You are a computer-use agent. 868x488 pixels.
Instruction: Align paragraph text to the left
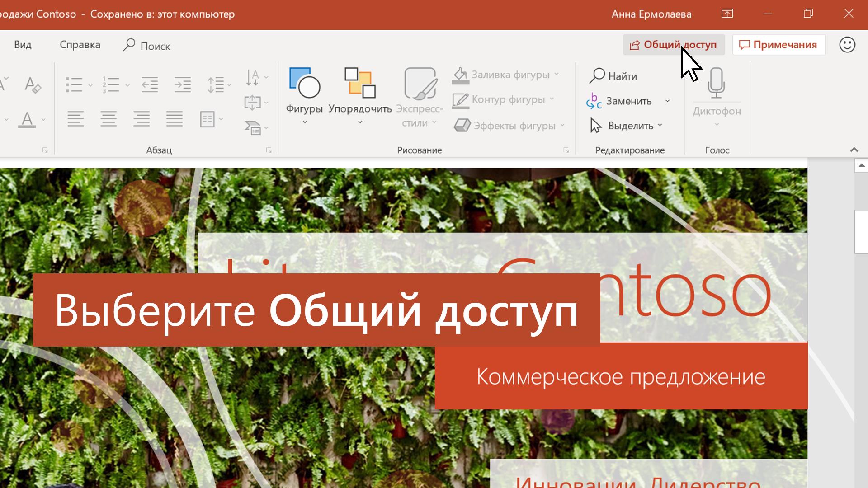click(75, 119)
